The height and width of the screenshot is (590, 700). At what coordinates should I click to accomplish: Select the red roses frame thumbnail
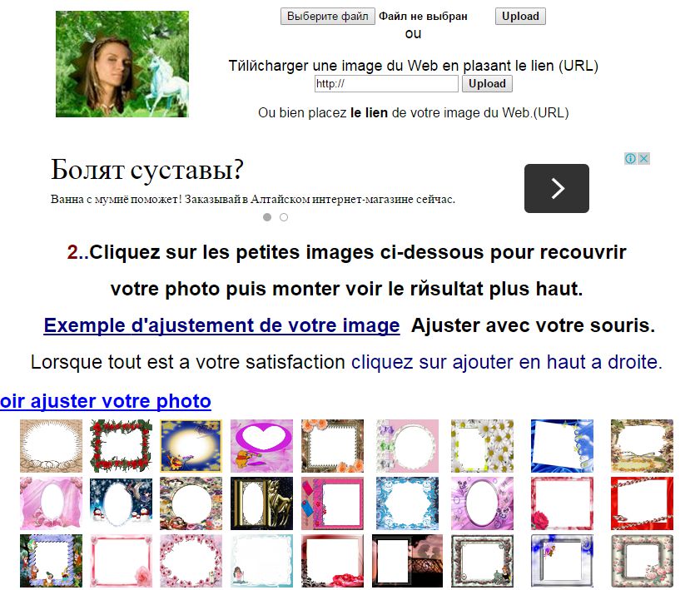[121, 446]
